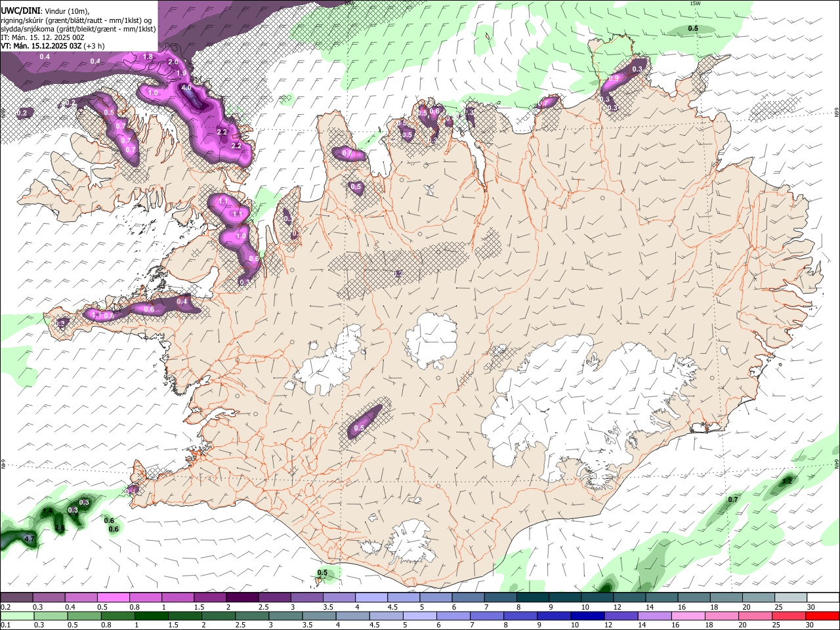Click VT: Mán. 15.12.2025 03Z (+3 h) line
Screen dimensions: 840x630
pyautogui.click(x=52, y=46)
